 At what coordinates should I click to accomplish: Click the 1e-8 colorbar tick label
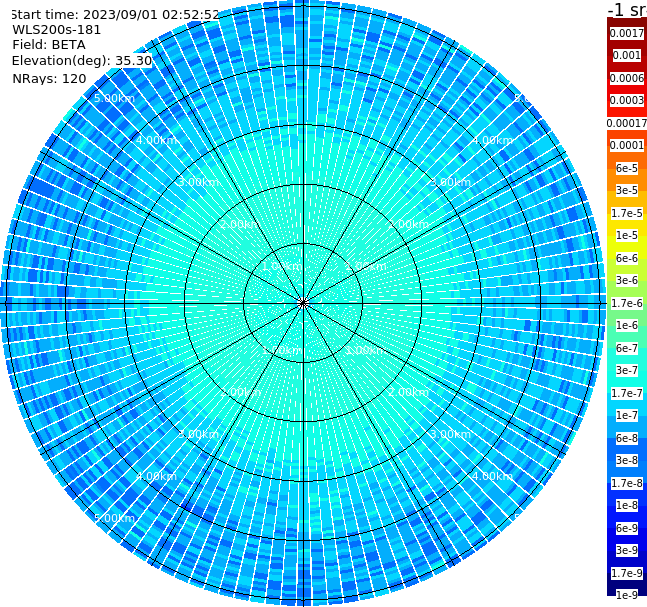coord(627,505)
